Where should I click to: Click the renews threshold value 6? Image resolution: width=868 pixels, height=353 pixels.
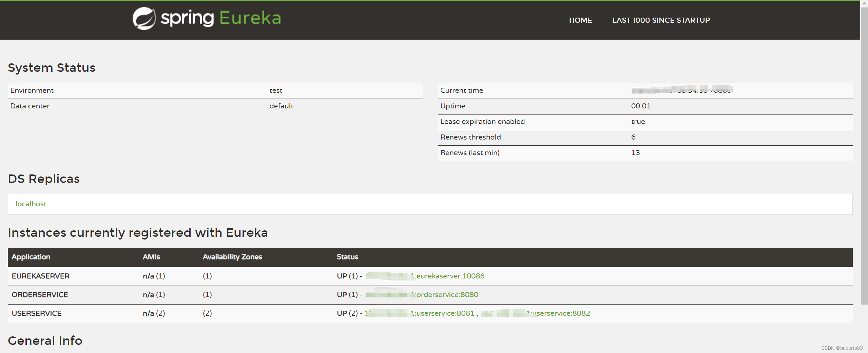[x=633, y=137]
